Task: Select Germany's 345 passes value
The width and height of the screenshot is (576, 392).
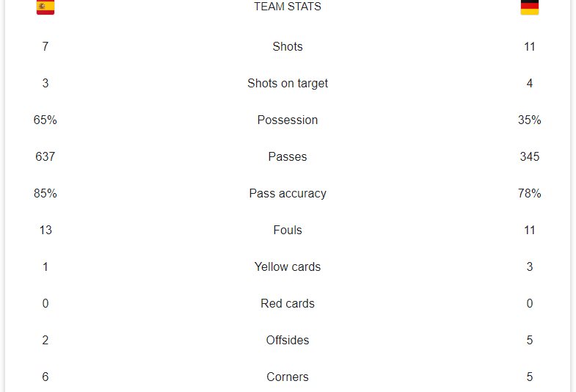Action: coord(529,157)
